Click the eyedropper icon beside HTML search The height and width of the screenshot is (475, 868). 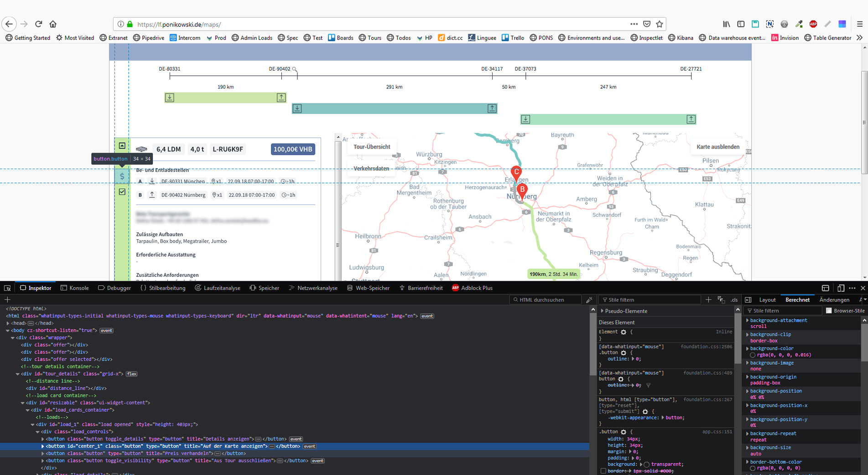click(x=589, y=300)
